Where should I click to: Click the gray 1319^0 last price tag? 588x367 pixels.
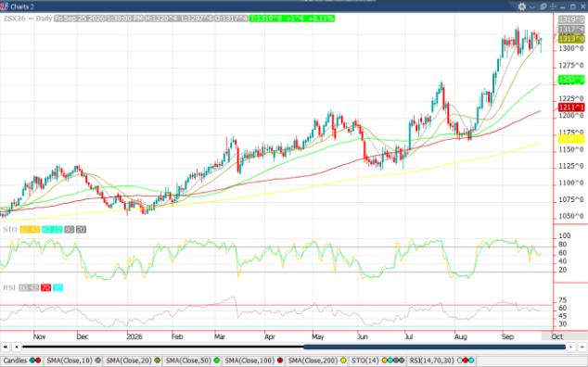pos(571,19)
